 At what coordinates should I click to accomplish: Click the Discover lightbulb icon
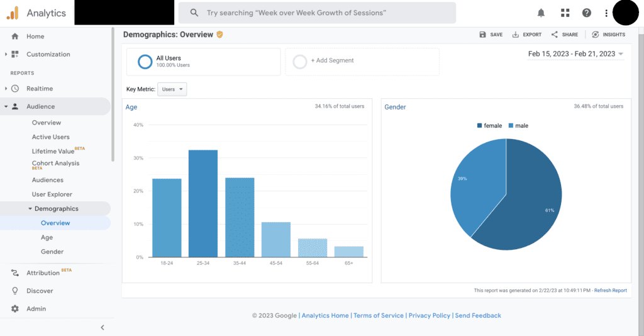click(15, 291)
